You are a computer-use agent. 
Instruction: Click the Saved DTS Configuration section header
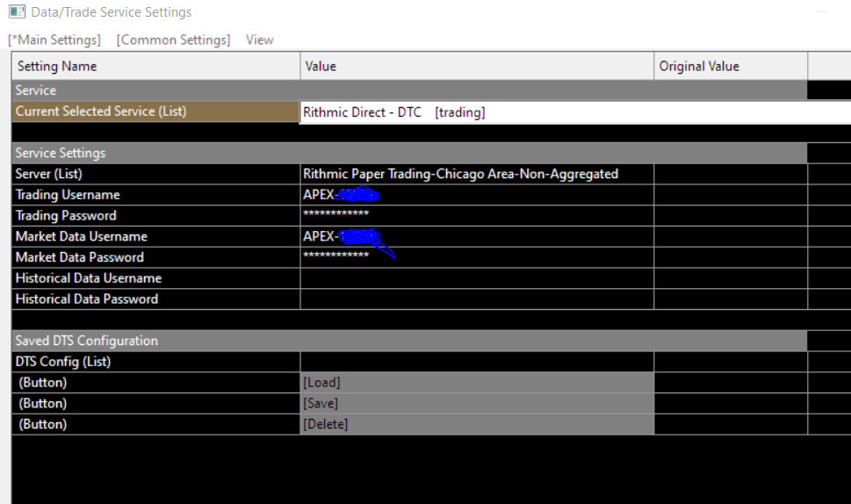pos(410,341)
